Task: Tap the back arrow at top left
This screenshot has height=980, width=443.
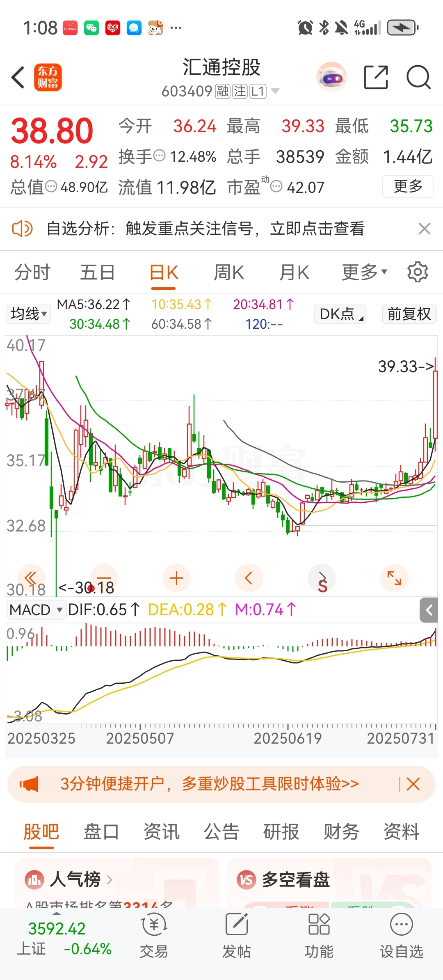Action: tap(18, 77)
